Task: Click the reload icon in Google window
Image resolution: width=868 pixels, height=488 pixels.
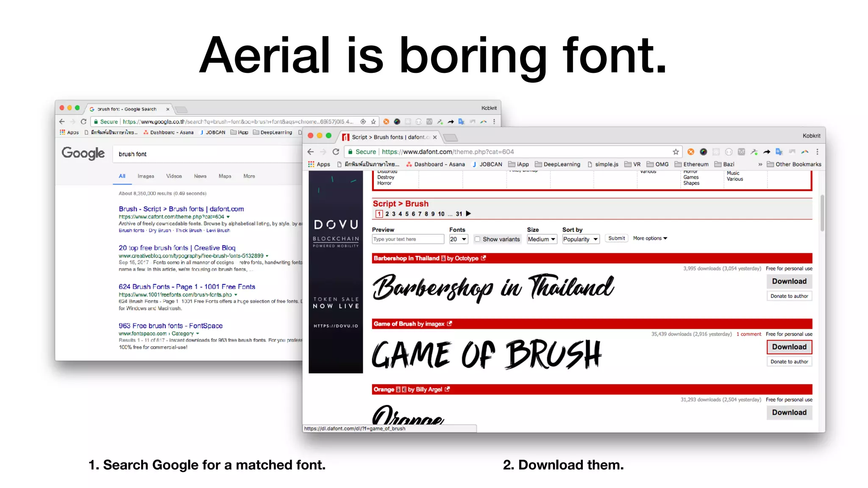Action: (x=83, y=122)
